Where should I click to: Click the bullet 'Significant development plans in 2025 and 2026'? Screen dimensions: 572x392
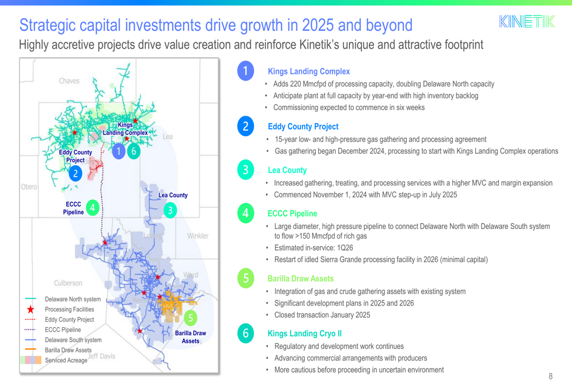(x=344, y=303)
